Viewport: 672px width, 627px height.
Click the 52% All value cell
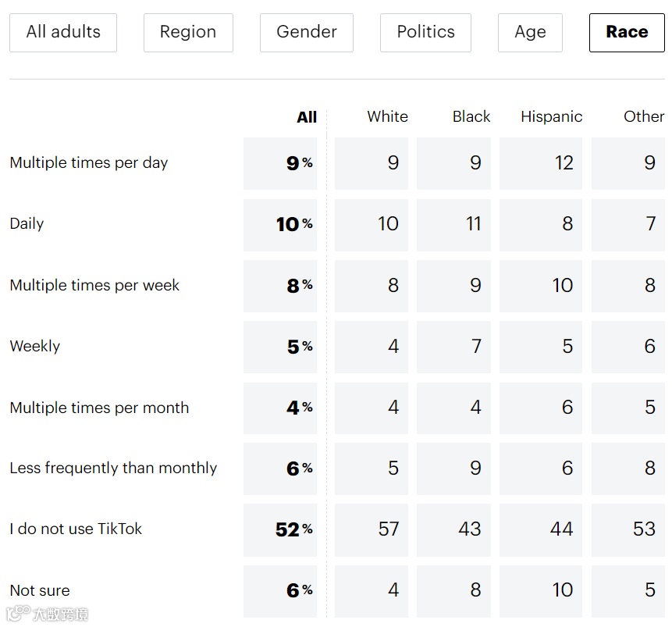click(x=280, y=529)
